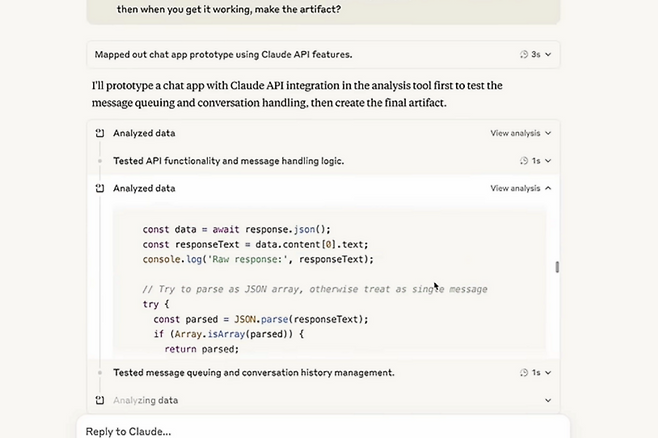Click View analysis on the expanded Analyzed data row

(x=514, y=188)
